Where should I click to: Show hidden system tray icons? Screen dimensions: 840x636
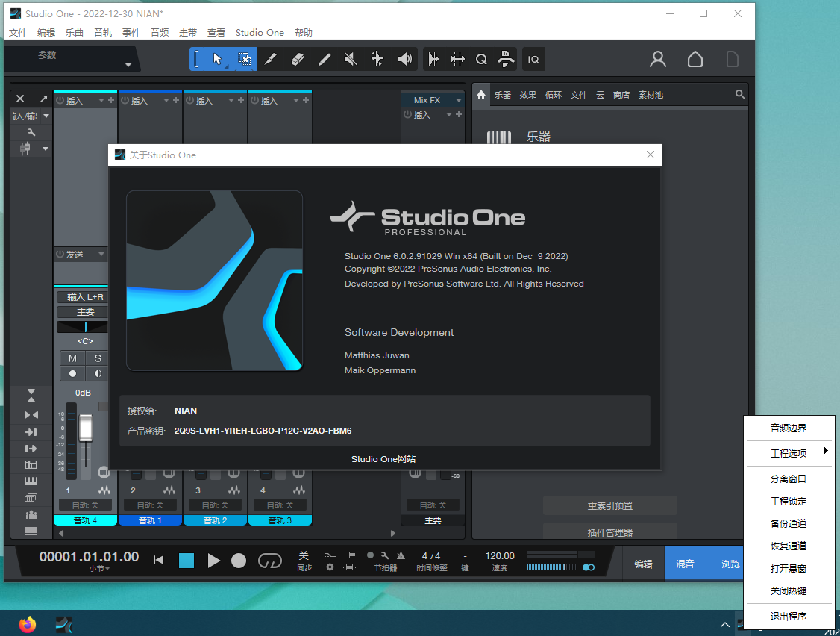pyautogui.click(x=725, y=624)
